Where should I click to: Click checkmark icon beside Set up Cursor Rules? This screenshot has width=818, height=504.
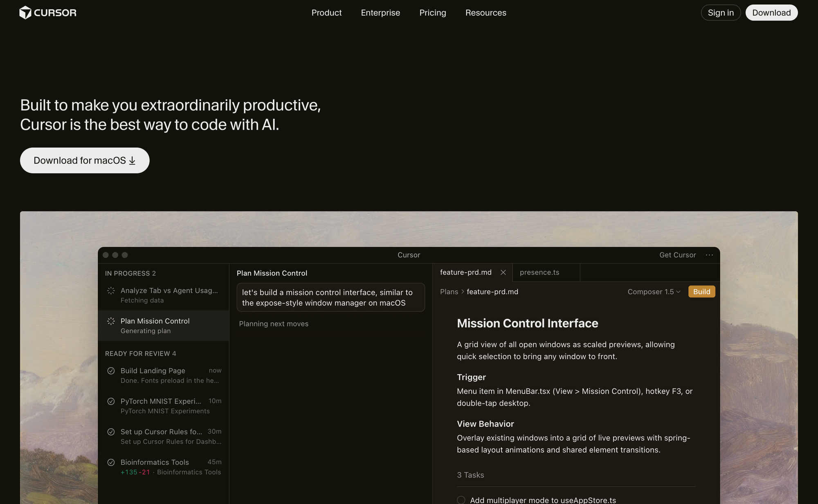pyautogui.click(x=111, y=432)
